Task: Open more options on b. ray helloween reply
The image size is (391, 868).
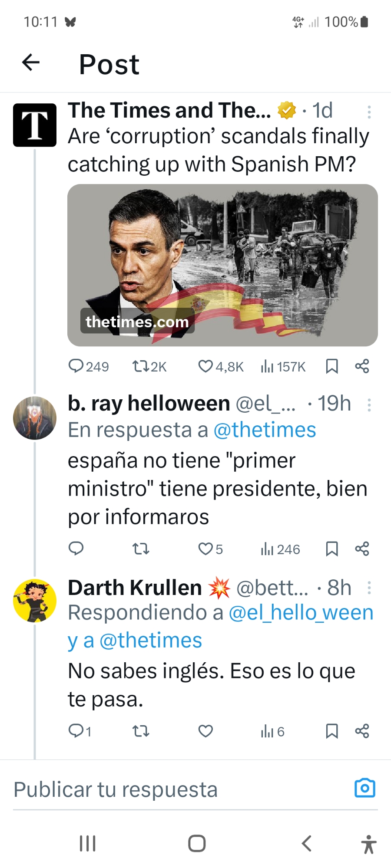Action: (369, 405)
